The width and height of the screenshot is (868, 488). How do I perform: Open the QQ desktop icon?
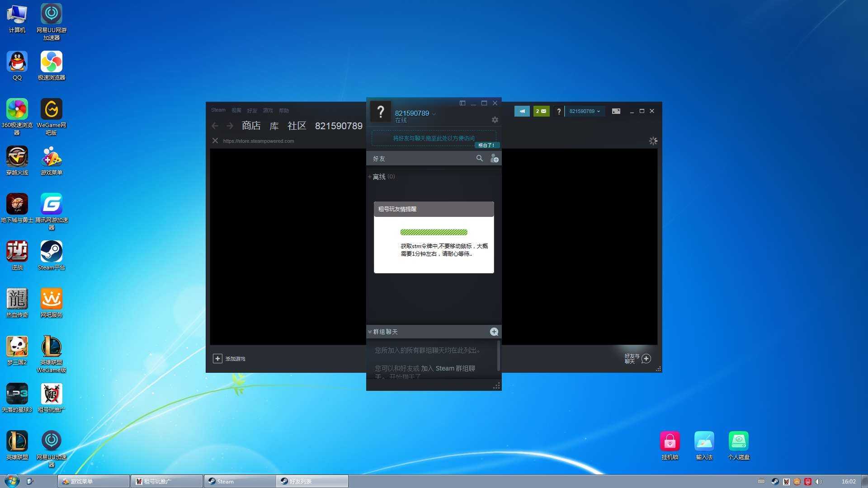click(x=17, y=66)
